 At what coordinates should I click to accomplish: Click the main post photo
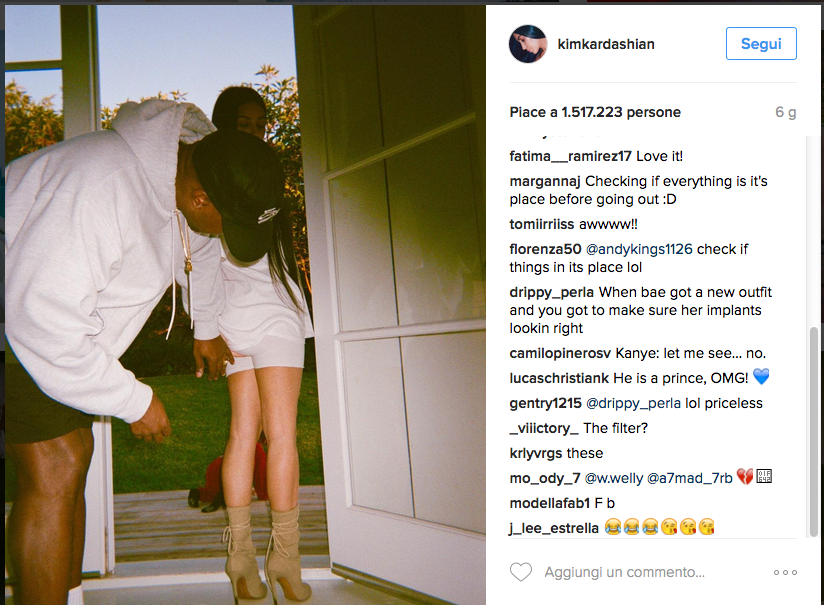(x=245, y=305)
